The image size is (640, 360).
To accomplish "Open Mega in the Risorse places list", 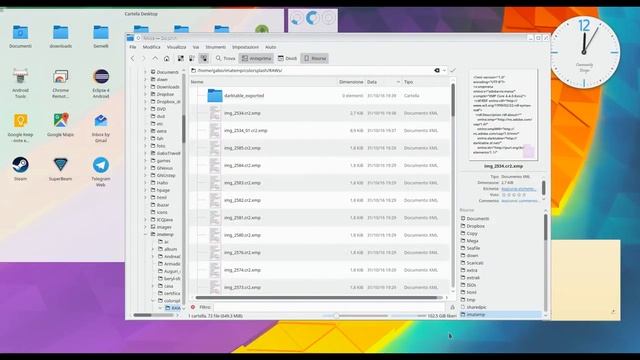I will (x=472, y=241).
